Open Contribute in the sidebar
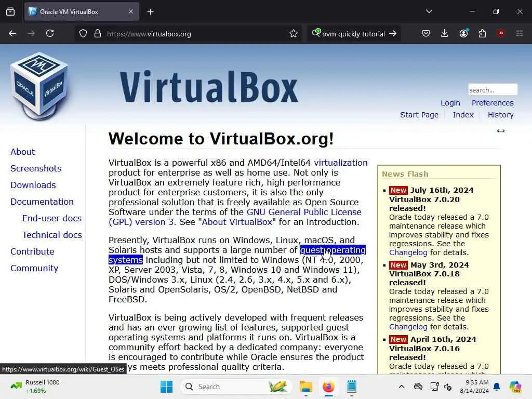532x399 pixels. [x=32, y=251]
